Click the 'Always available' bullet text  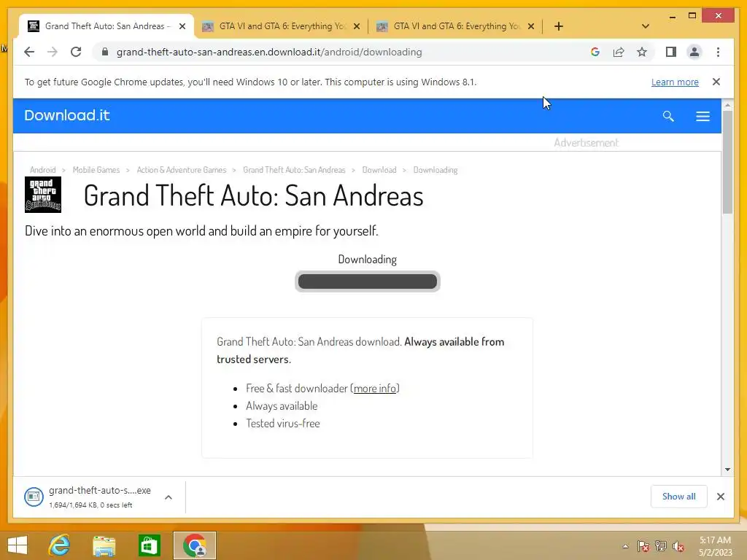(x=282, y=405)
